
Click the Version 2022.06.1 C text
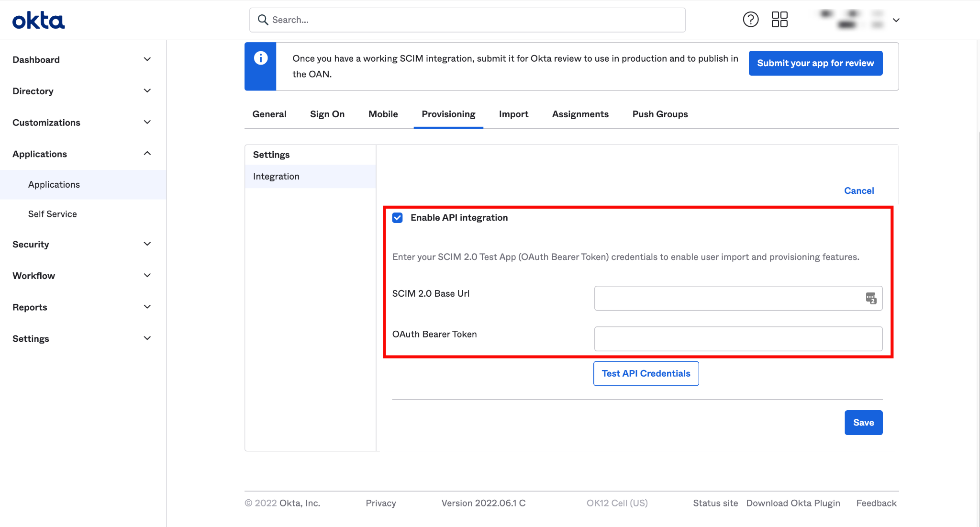[483, 503]
